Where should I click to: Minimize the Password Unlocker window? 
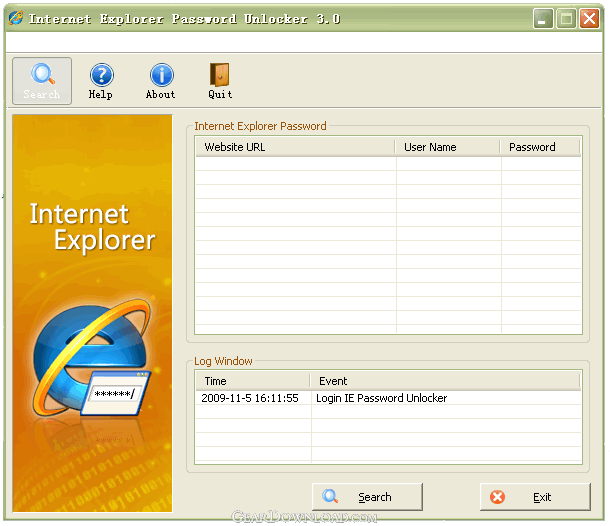click(543, 18)
